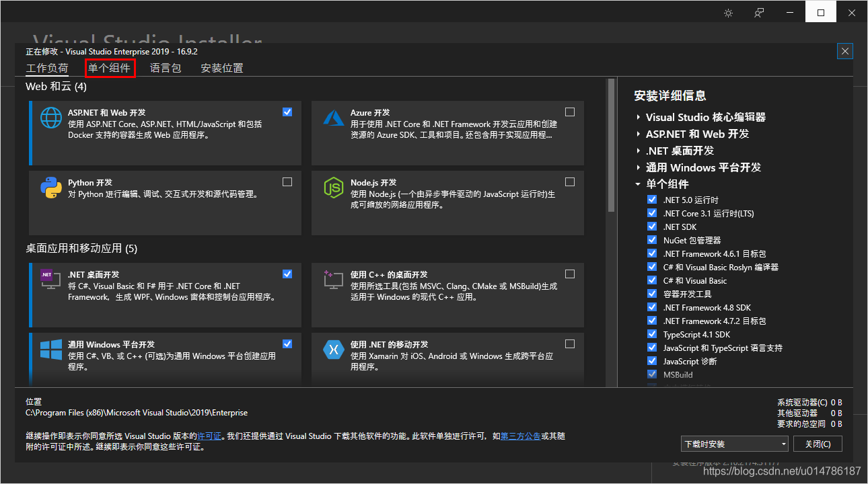Toggle .NET 桌面开发 workload checkbox

pyautogui.click(x=287, y=274)
